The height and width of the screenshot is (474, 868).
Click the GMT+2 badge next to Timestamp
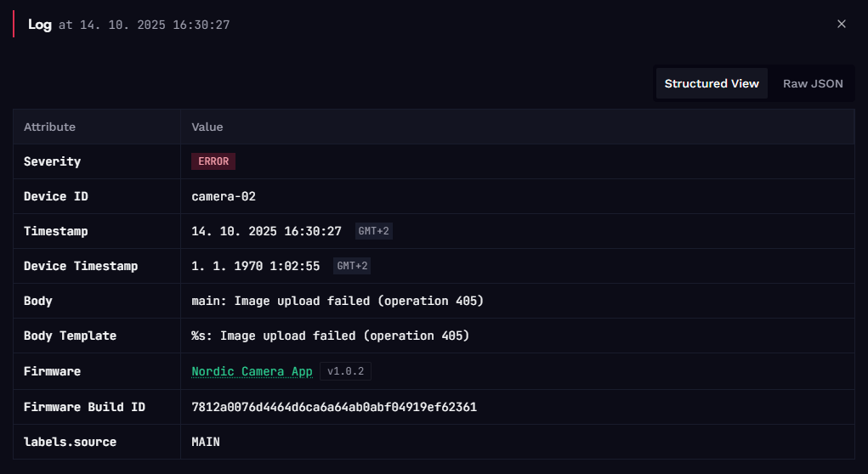374,231
